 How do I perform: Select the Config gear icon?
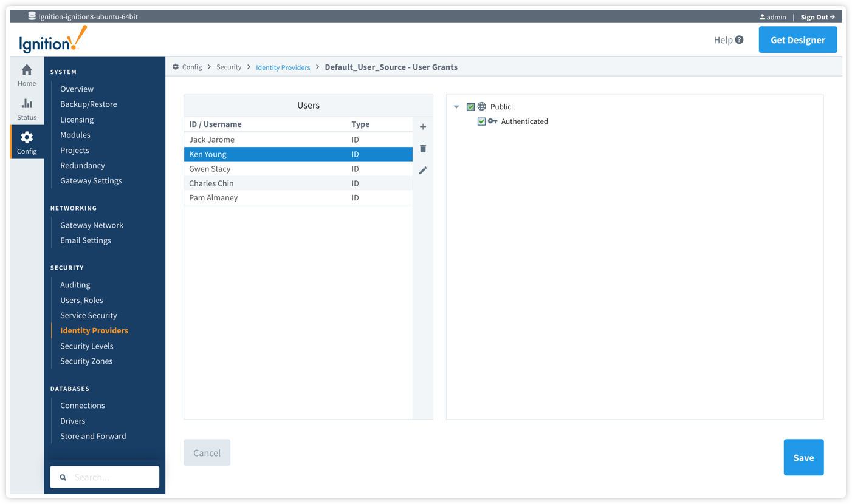click(27, 137)
